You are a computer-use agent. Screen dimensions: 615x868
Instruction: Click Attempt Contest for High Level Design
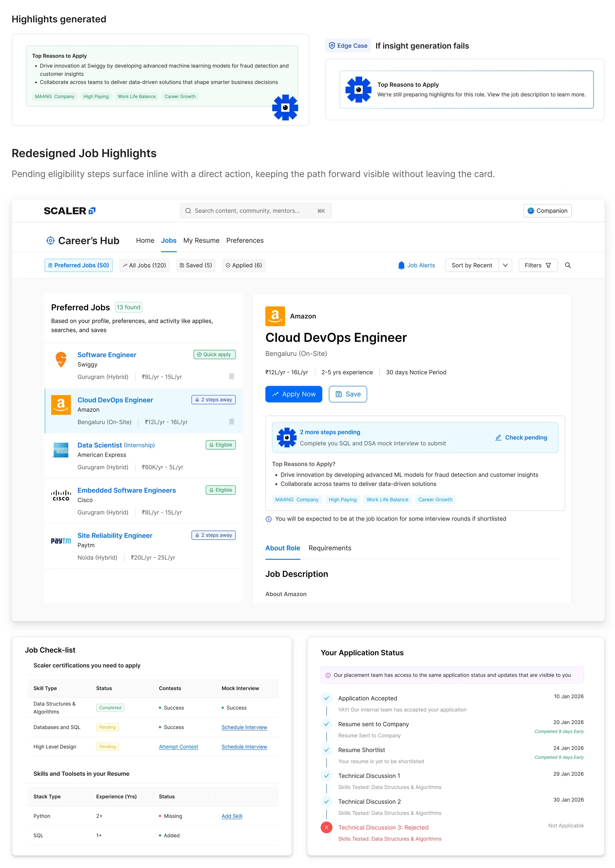(x=178, y=746)
